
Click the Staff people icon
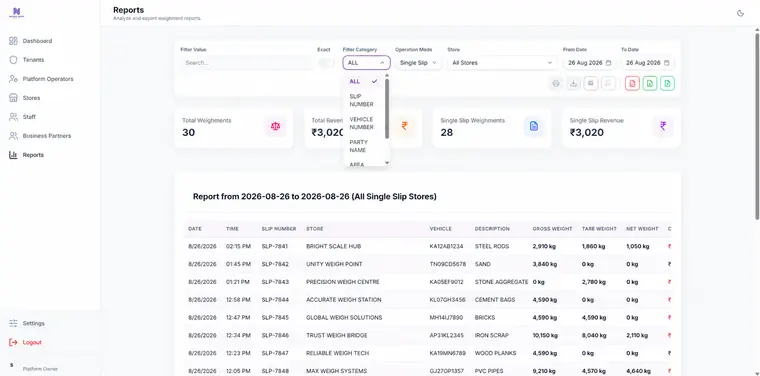pos(13,117)
